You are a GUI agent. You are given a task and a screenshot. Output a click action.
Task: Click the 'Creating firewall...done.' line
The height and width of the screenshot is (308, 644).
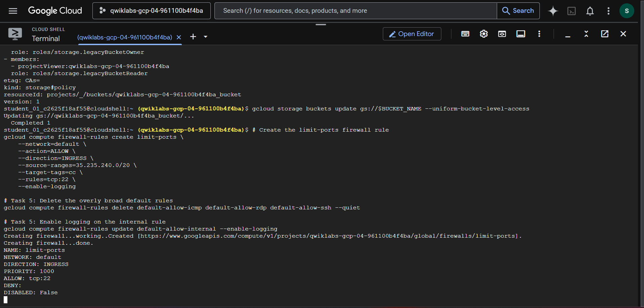(x=48, y=243)
